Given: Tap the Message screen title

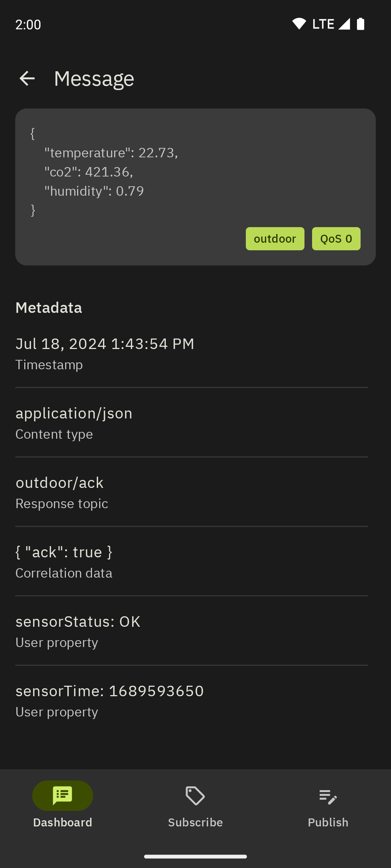Looking at the screenshot, I should (x=94, y=78).
